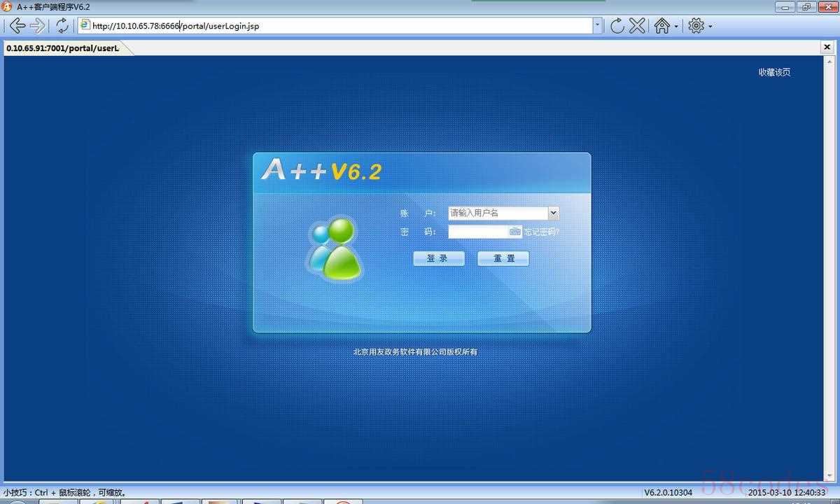Click the 密码 label
Image resolution: width=840 pixels, height=504 pixels.
click(x=418, y=232)
